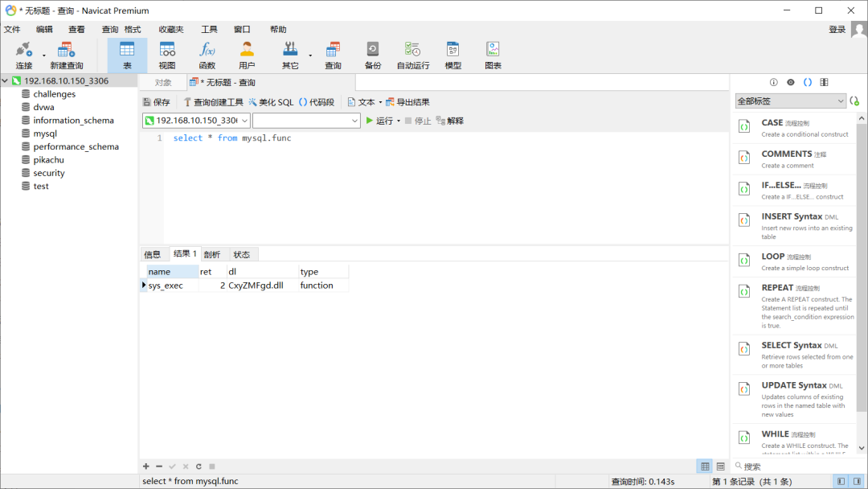Open the 帮助 help menu

[278, 29]
